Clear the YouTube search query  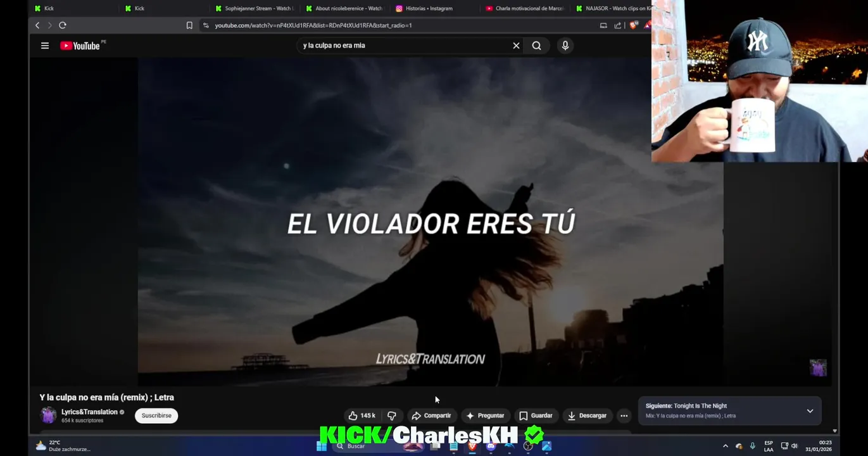516,46
